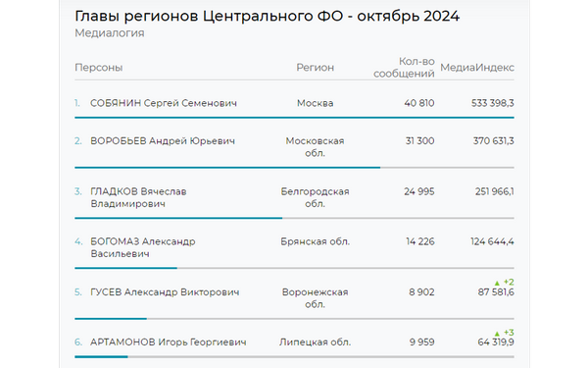Select the Персоны column header
588x368 pixels.
(x=99, y=68)
